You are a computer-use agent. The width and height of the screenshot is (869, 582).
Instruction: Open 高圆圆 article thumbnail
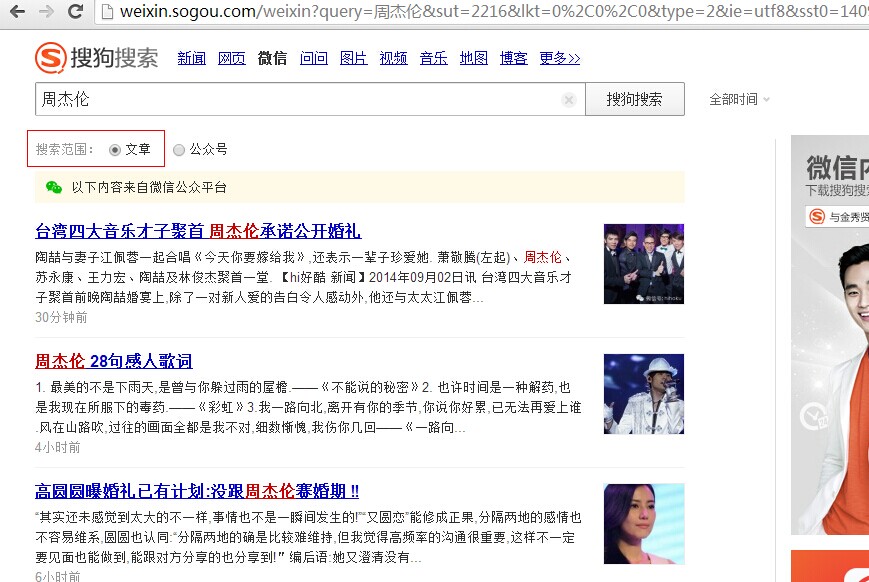pos(643,524)
